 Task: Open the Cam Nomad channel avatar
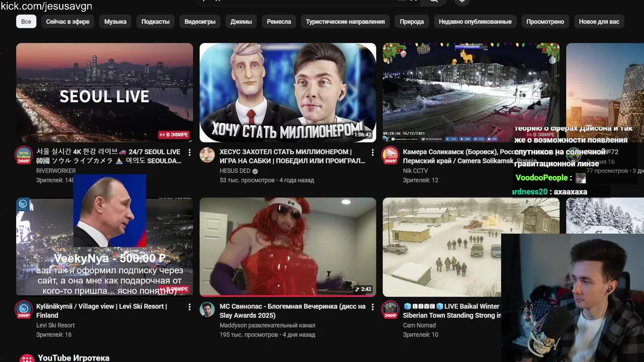[x=390, y=310]
